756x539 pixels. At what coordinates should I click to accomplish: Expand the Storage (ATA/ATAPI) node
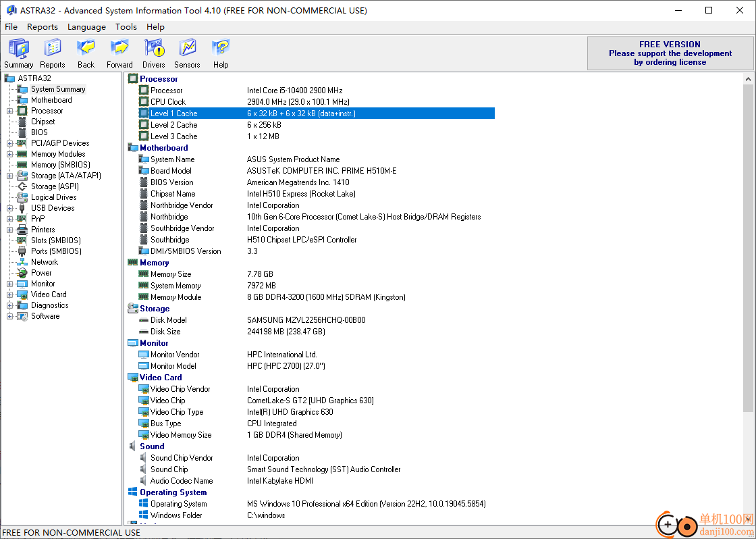[9, 176]
